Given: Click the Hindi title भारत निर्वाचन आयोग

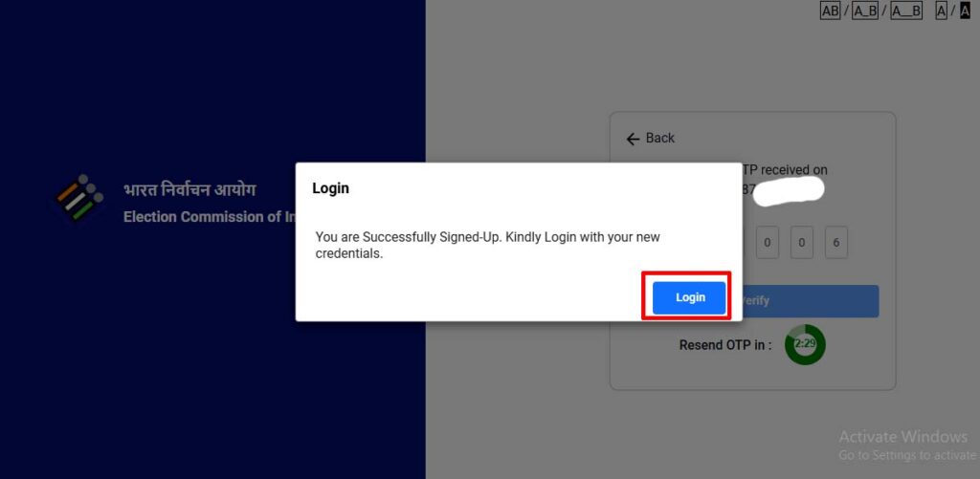Looking at the screenshot, I should point(189,189).
